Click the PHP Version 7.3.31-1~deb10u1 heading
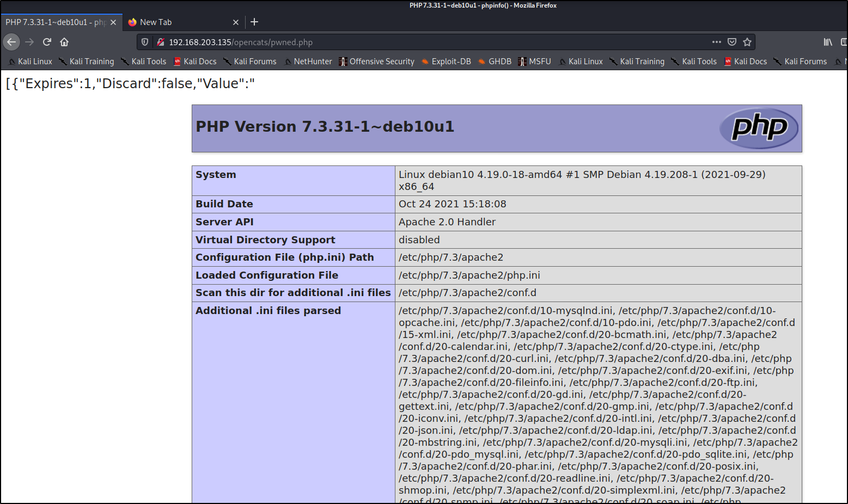Screen dimensions: 848x504 (325, 126)
